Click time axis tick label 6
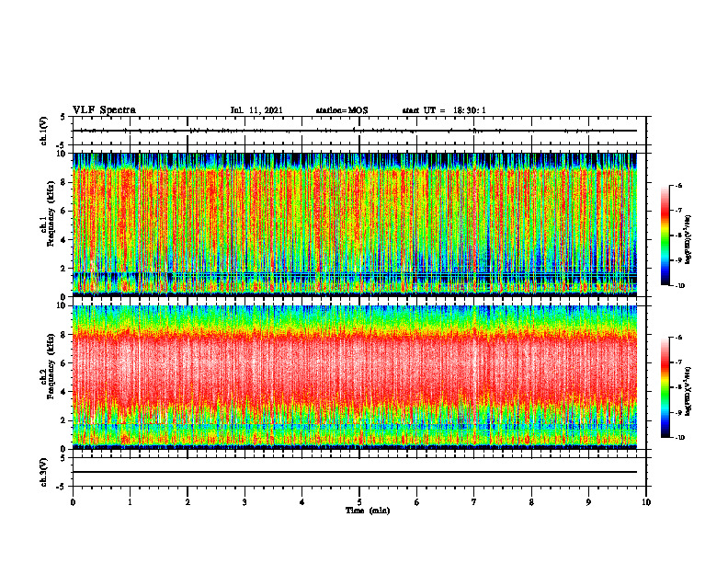The image size is (728, 563). [x=417, y=502]
